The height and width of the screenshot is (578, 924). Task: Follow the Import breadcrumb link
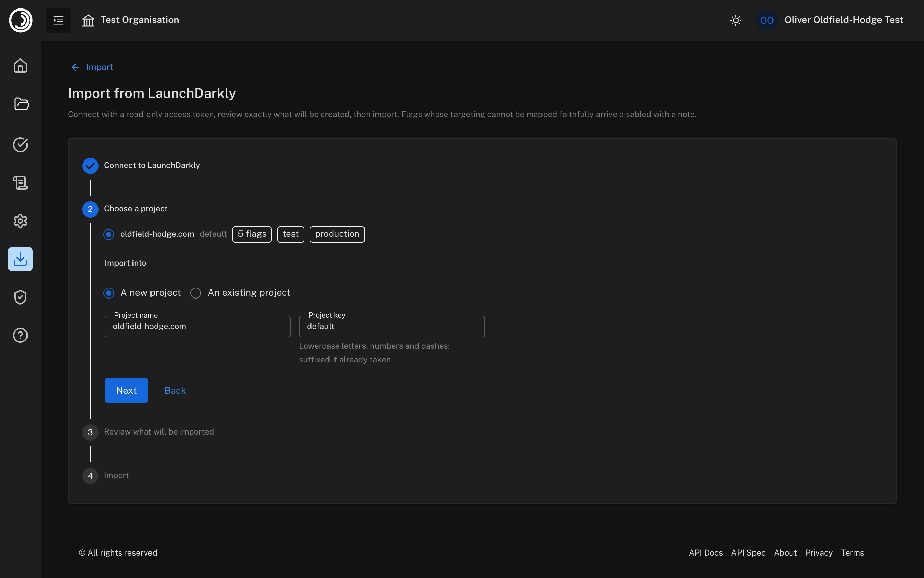click(100, 67)
